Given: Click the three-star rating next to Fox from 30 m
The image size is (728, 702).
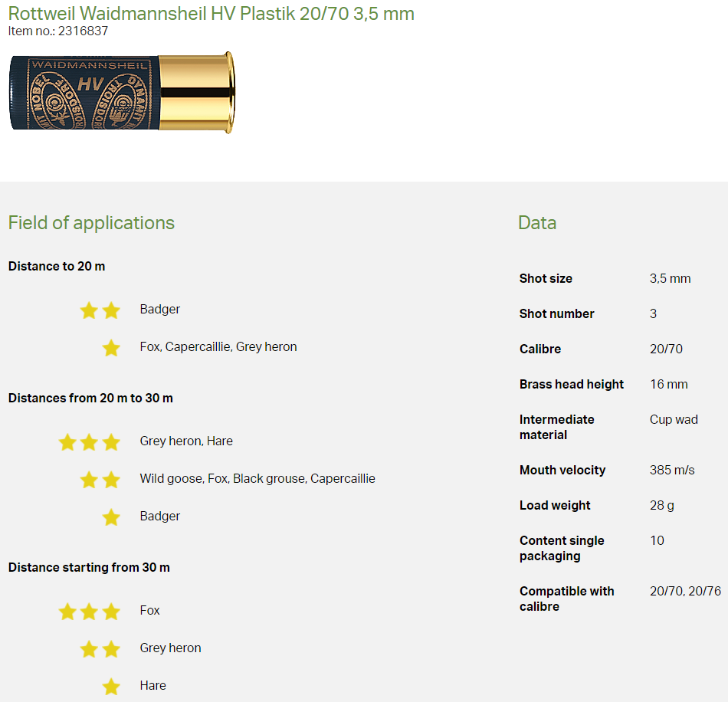Looking at the screenshot, I should 89,612.
